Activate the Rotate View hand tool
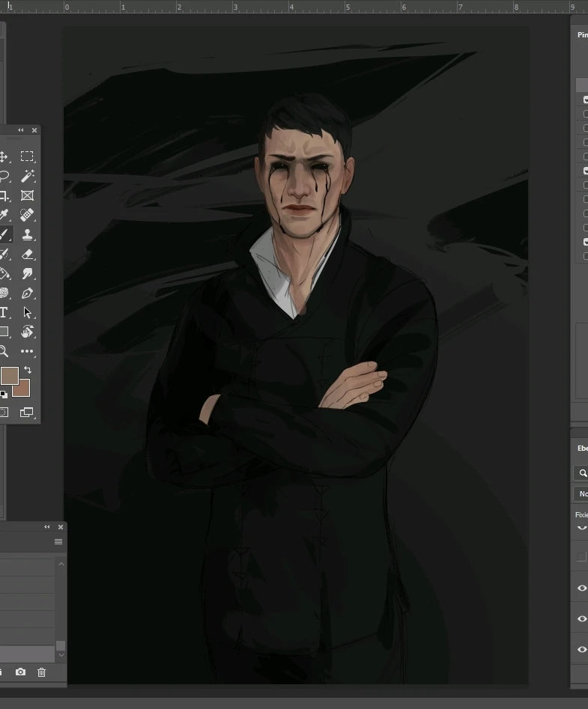 coord(27,332)
